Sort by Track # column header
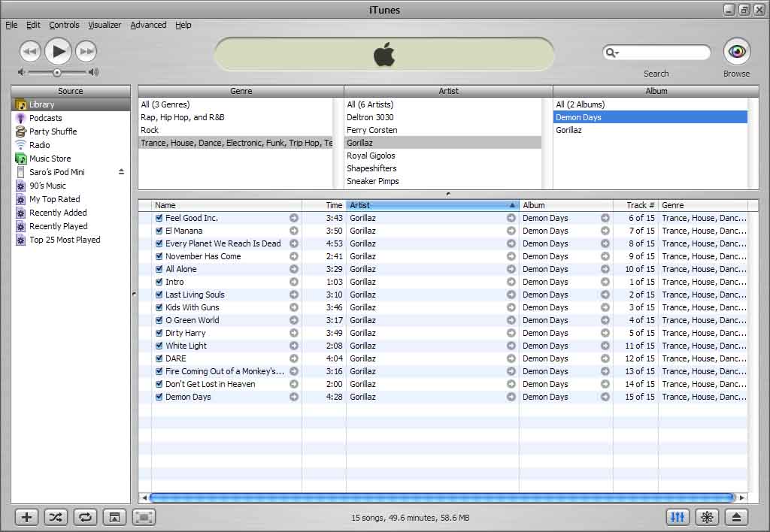The image size is (770, 532). 635,205
